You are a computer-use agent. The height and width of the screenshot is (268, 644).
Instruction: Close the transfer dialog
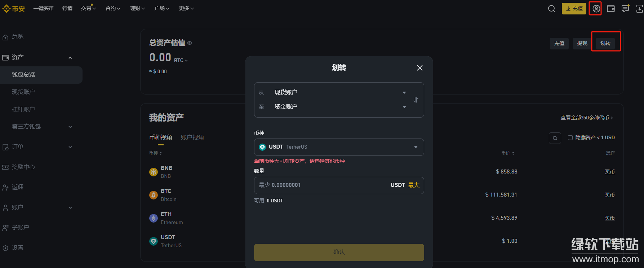pyautogui.click(x=419, y=68)
